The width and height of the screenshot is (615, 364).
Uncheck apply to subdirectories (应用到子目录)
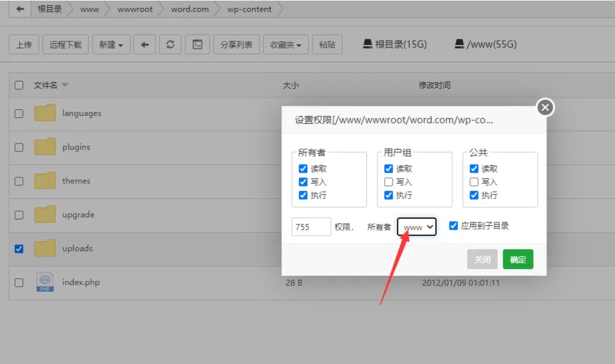(453, 225)
